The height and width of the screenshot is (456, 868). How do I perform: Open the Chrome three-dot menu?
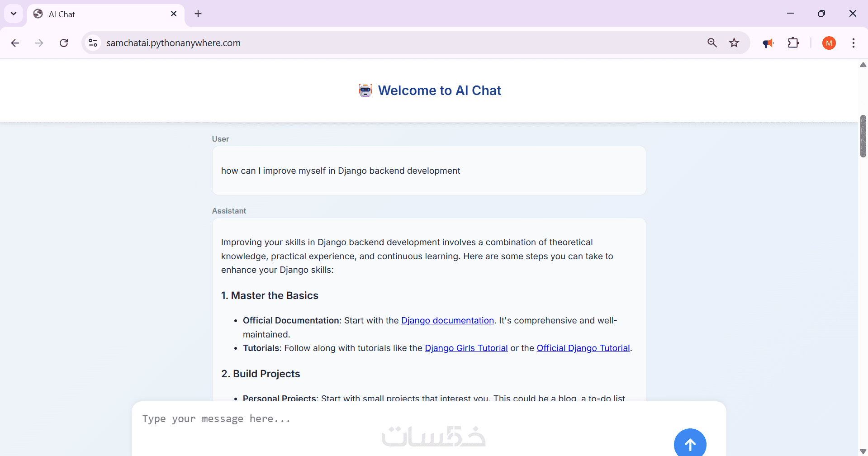click(853, 43)
